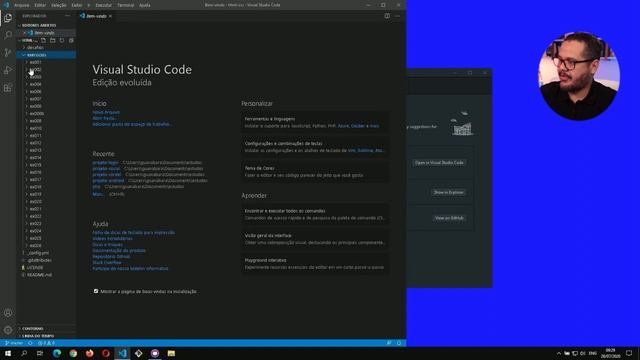Open the editor more-actions ellipsis
The image size is (640, 360).
click(398, 16)
